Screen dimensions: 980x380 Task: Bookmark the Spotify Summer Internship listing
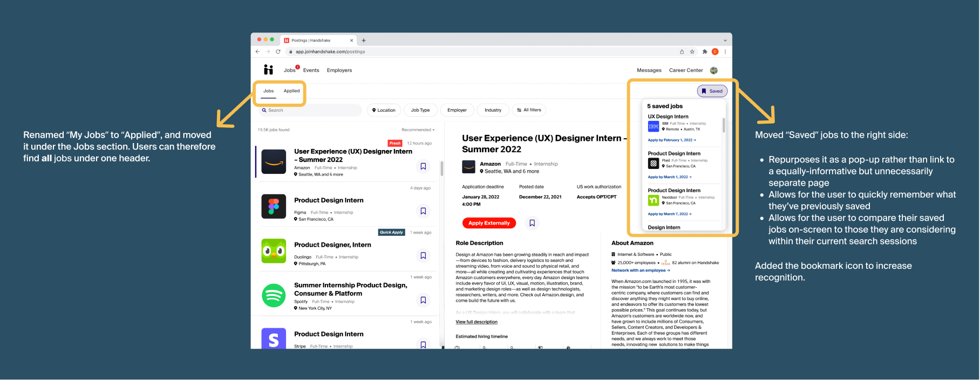[423, 300]
